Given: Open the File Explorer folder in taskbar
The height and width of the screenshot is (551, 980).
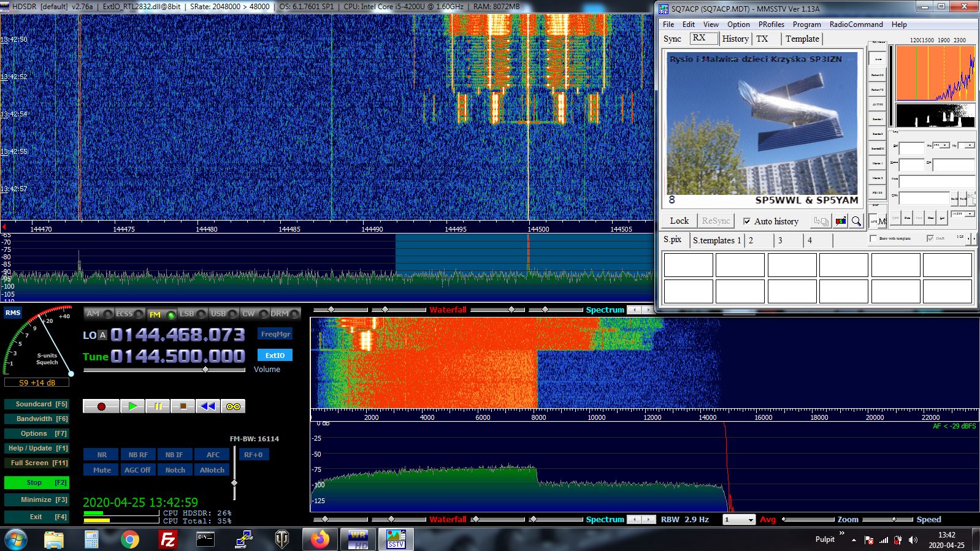Looking at the screenshot, I should click(54, 539).
